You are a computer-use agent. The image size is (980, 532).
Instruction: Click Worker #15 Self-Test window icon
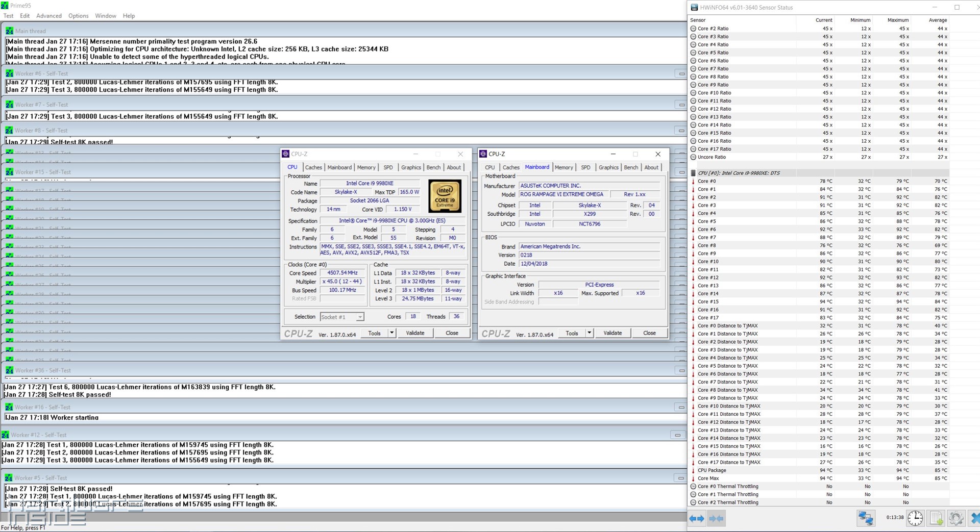click(x=9, y=172)
